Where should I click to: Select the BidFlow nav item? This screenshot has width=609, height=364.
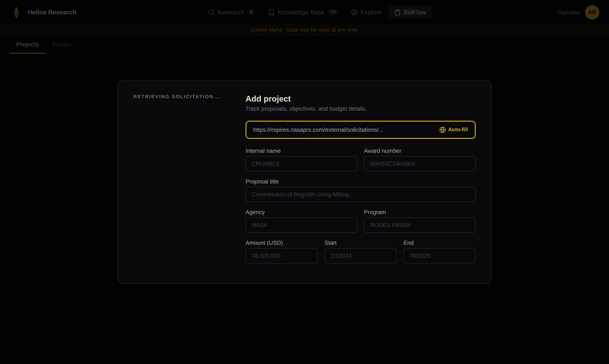410,12
